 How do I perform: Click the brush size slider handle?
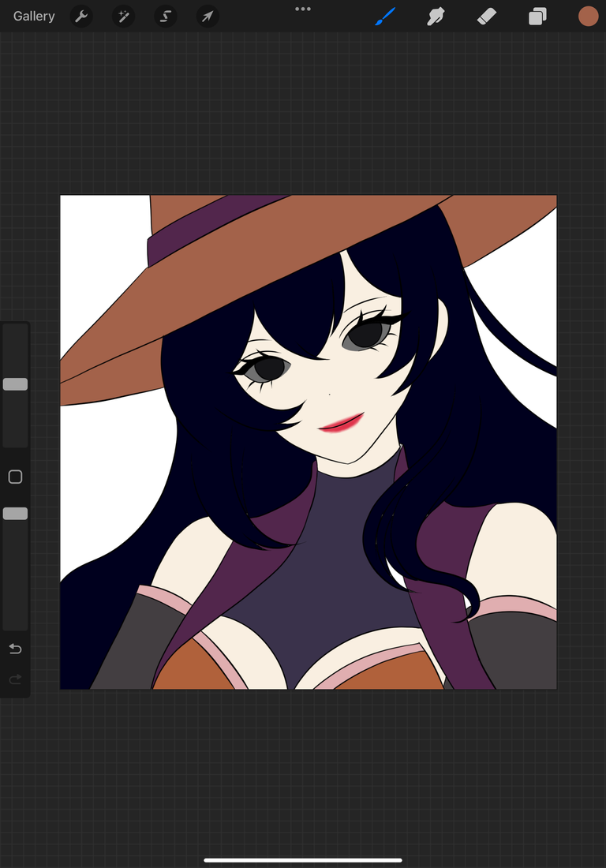point(16,384)
